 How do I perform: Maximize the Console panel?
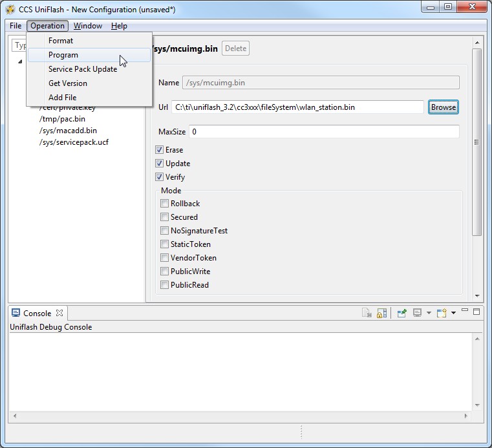point(476,311)
